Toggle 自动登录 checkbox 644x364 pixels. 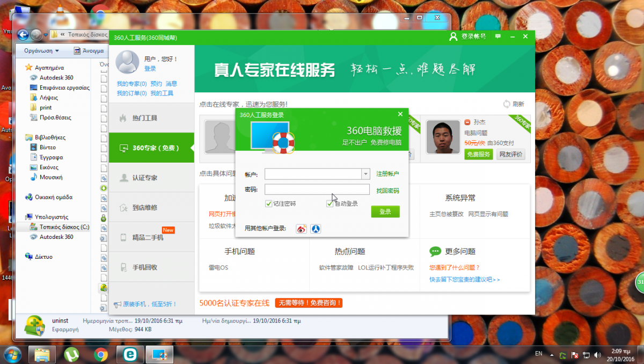(x=330, y=203)
